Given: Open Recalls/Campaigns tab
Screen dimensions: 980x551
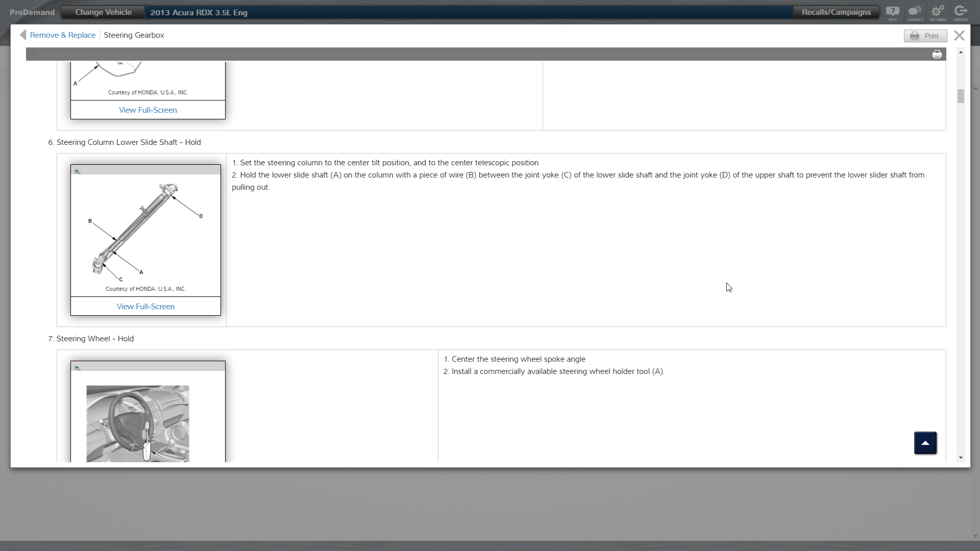Looking at the screenshot, I should [x=836, y=12].
